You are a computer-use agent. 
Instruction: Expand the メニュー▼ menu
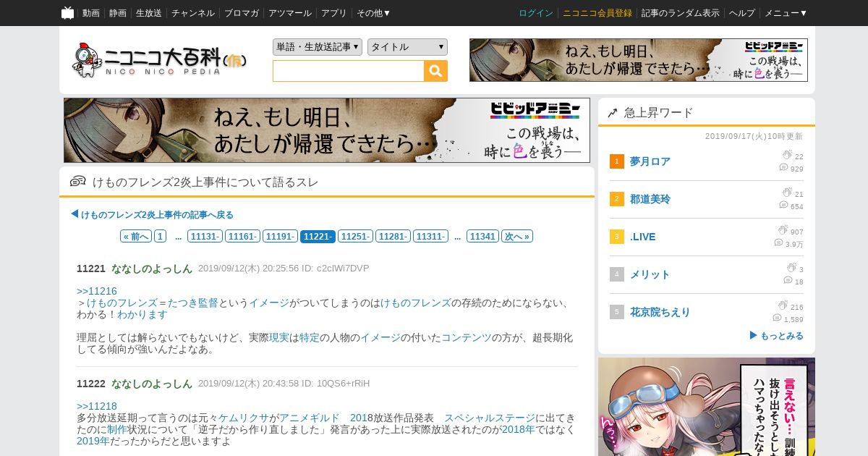[786, 13]
